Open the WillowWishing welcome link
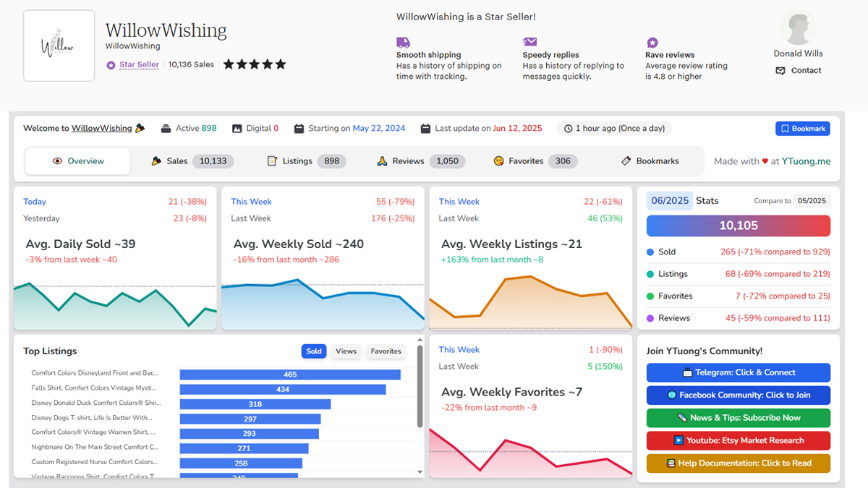This screenshot has height=488, width=868. 101,129
